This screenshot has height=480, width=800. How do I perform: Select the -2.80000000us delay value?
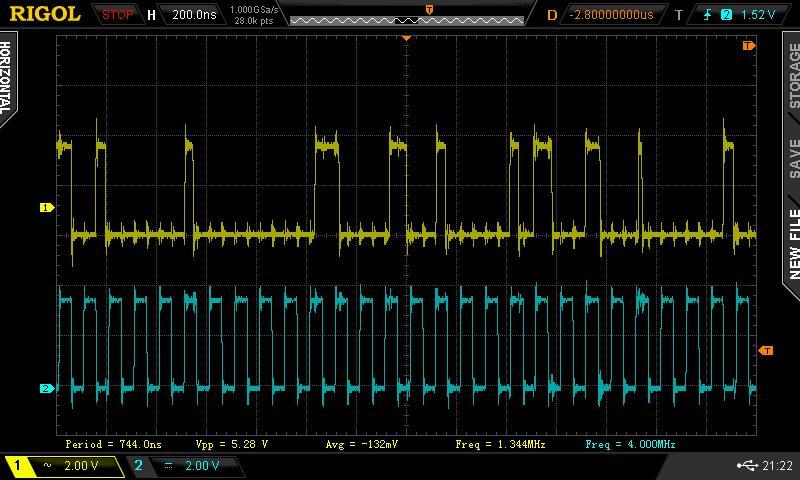611,15
